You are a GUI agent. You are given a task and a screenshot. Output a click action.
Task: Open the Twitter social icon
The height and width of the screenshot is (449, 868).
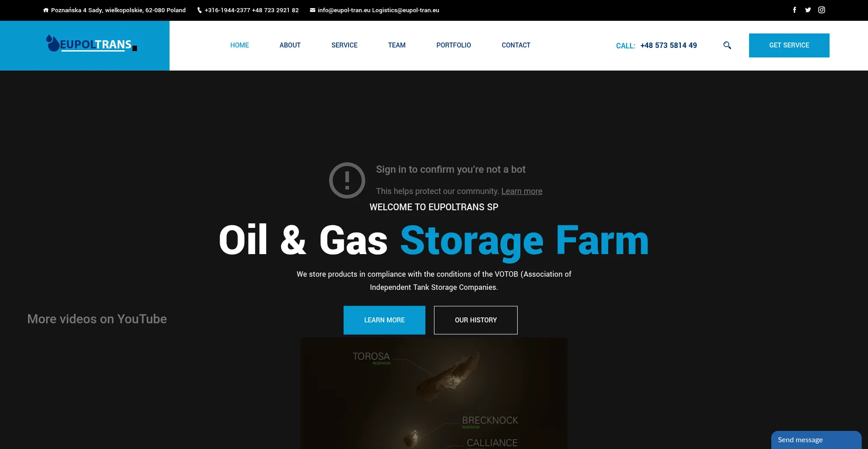808,10
